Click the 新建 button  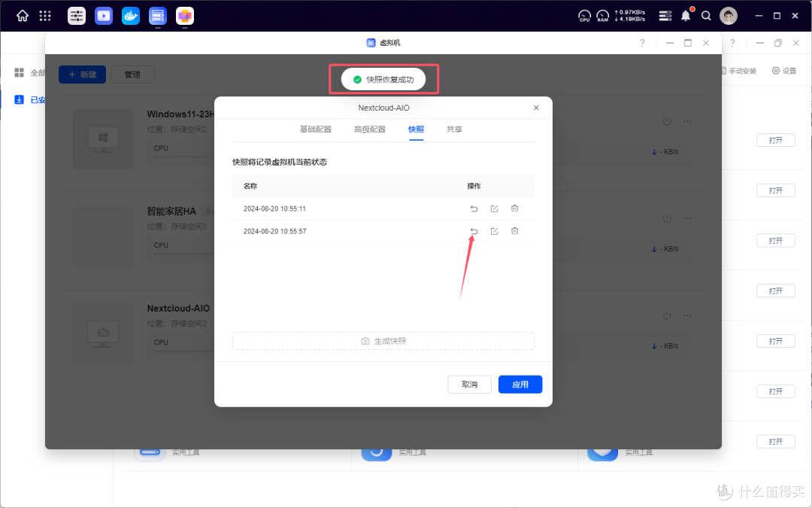coord(83,75)
